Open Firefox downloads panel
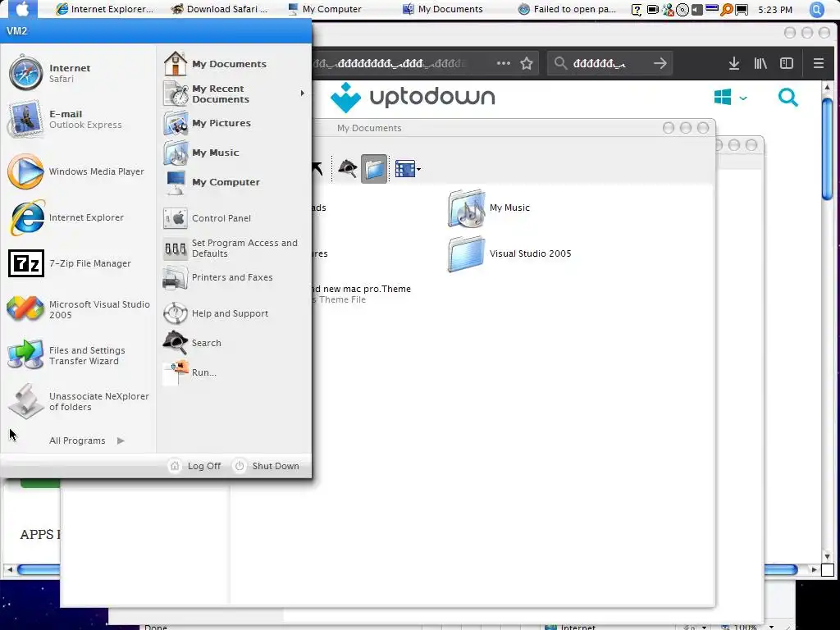Image resolution: width=840 pixels, height=630 pixels. 734,63
